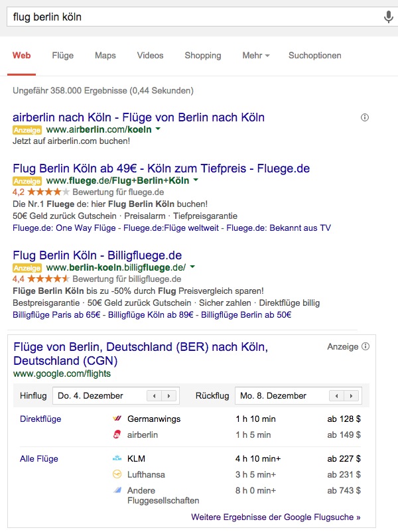Expand the Mehr menu

(256, 55)
